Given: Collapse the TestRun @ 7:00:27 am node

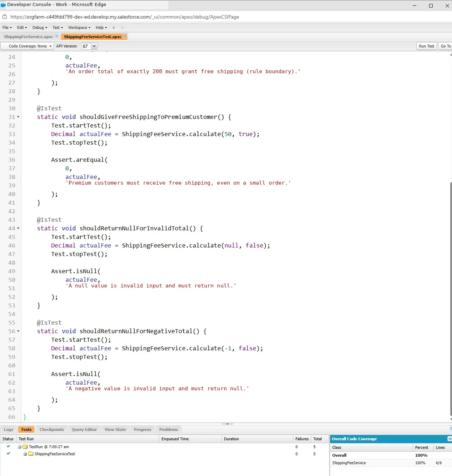Looking at the screenshot, I should click(x=20, y=447).
